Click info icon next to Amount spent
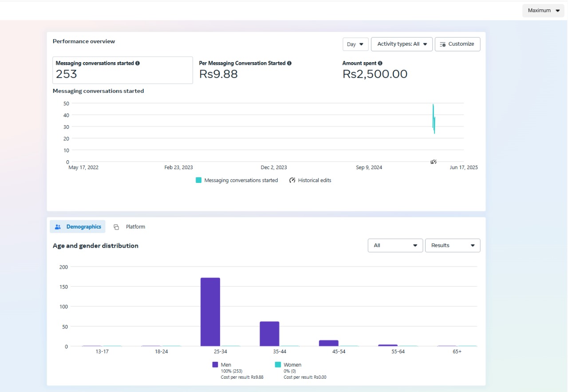The width and height of the screenshot is (568, 392). click(x=380, y=63)
